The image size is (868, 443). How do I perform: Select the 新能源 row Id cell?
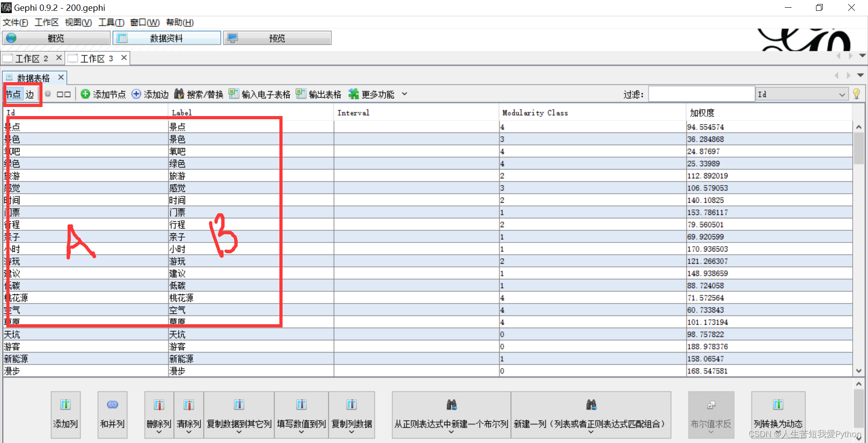click(x=86, y=359)
